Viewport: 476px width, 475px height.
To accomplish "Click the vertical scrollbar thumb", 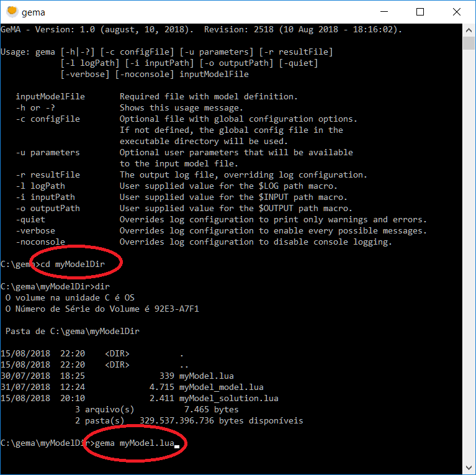I will (469, 43).
